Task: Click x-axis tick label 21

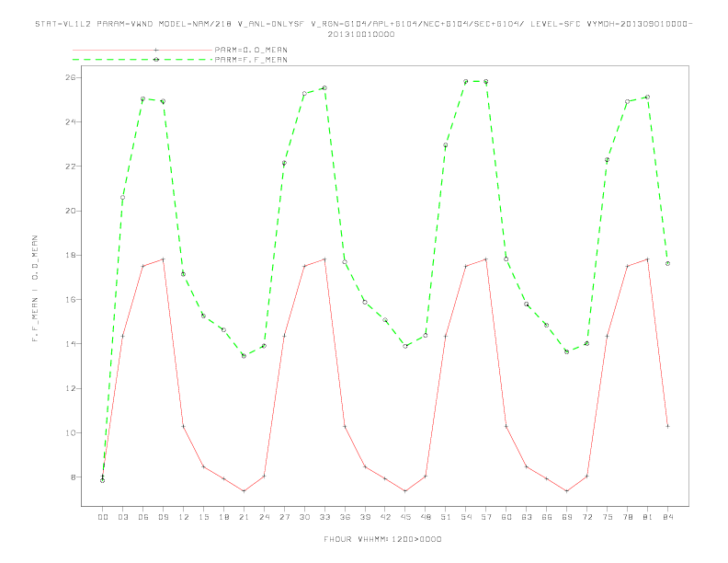Action: point(244,517)
